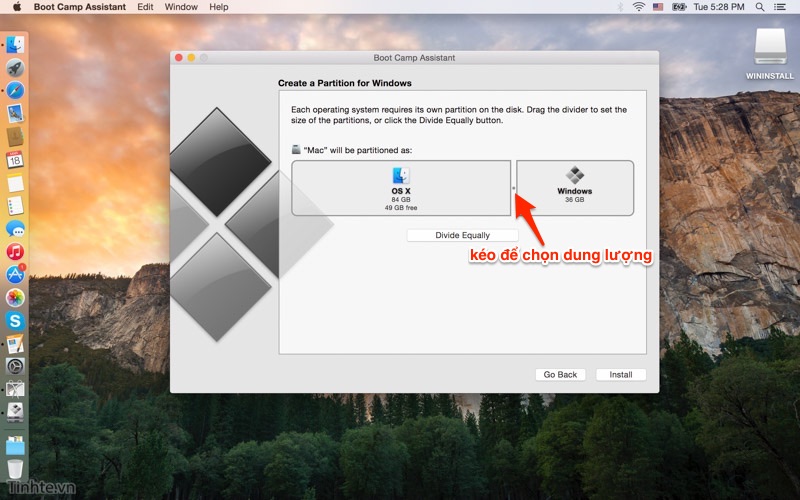Close the Boot Camp Assistant window
The image size is (800, 500).
pyautogui.click(x=179, y=58)
